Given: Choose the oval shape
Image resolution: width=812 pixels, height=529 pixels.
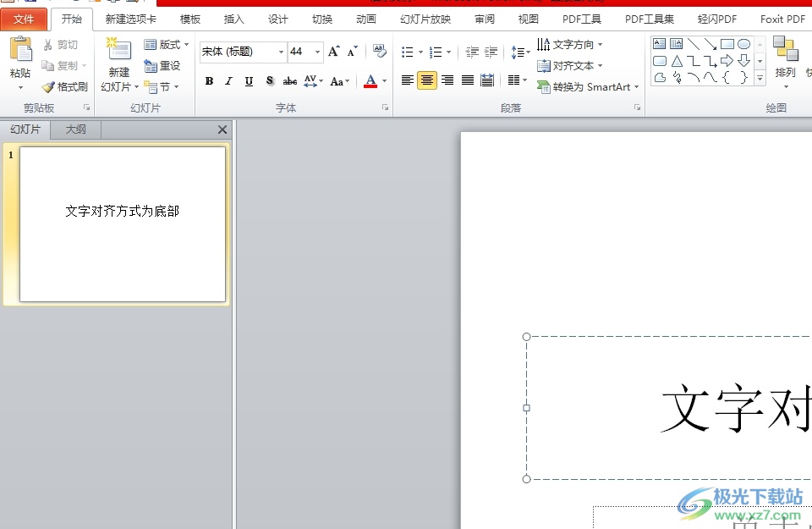Looking at the screenshot, I should [743, 44].
